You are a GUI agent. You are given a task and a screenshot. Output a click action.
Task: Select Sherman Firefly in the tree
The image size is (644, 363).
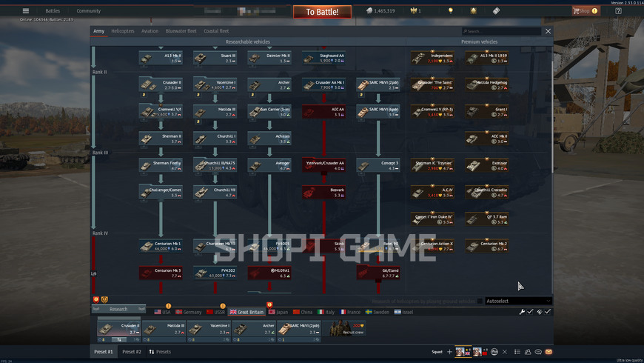point(161,166)
